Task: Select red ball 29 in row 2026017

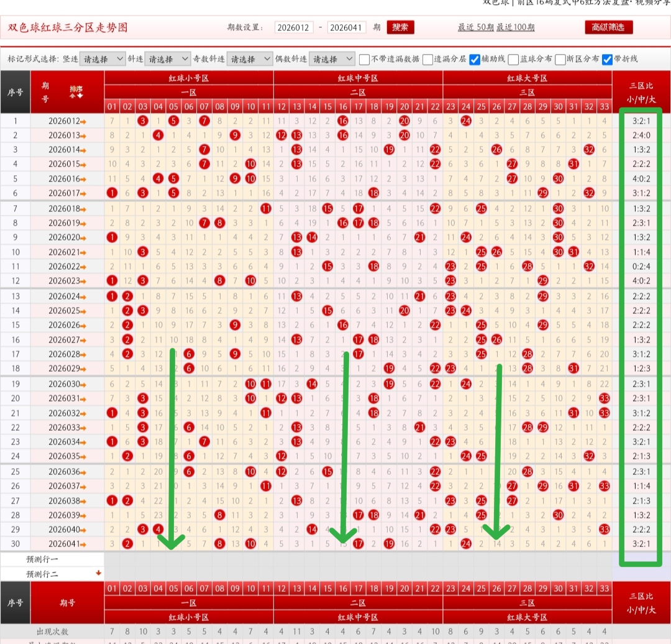Action: tap(542, 193)
